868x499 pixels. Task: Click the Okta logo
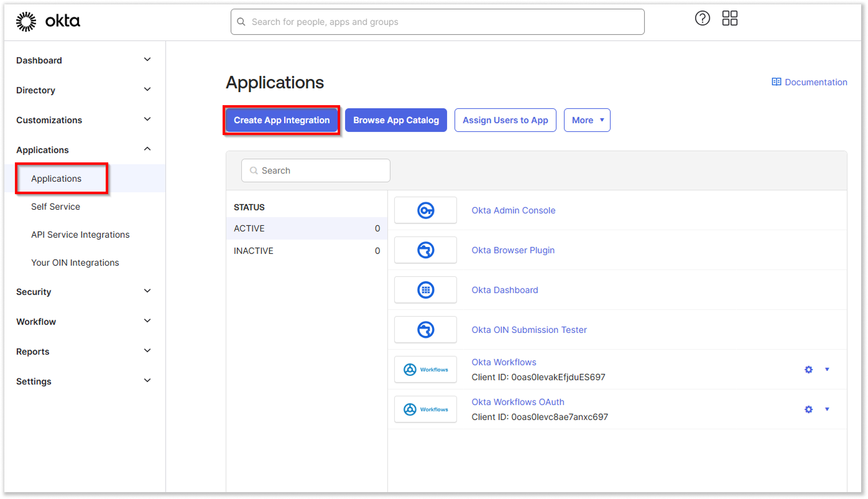(x=48, y=22)
